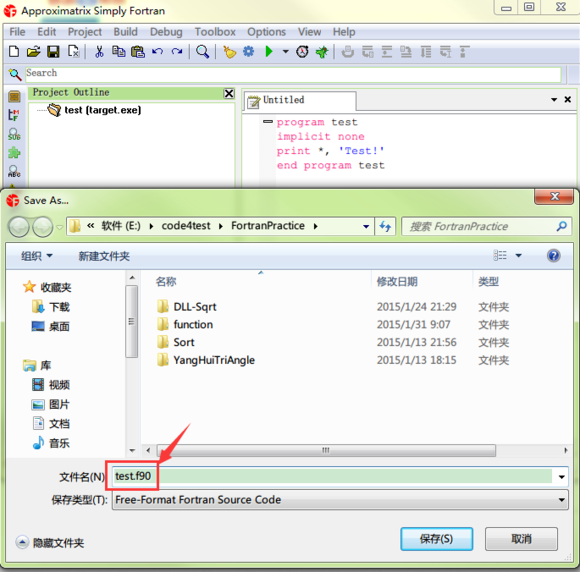Click the horizontal scrollbar in file list
The height and width of the screenshot is (572, 580).
[326, 450]
